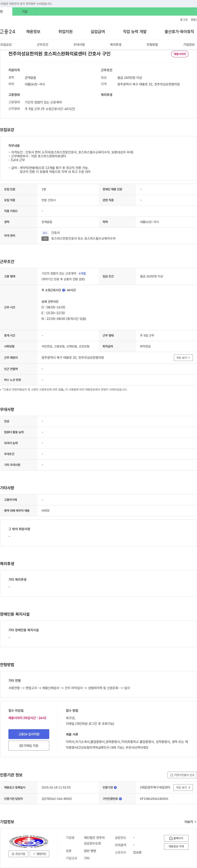This screenshot has height=868, width=197.
Task: Open the 채용정보 이력 button
Action: pyautogui.click(x=176, y=846)
